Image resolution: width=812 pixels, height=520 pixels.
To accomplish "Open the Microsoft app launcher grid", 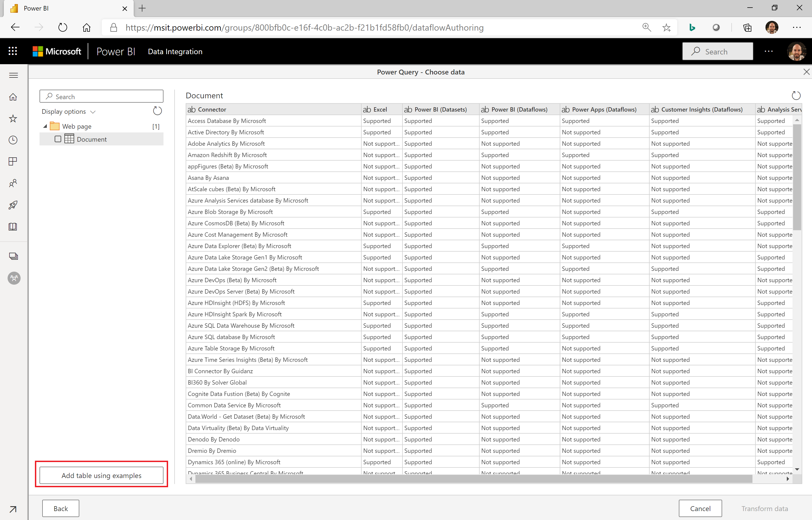I will point(13,51).
